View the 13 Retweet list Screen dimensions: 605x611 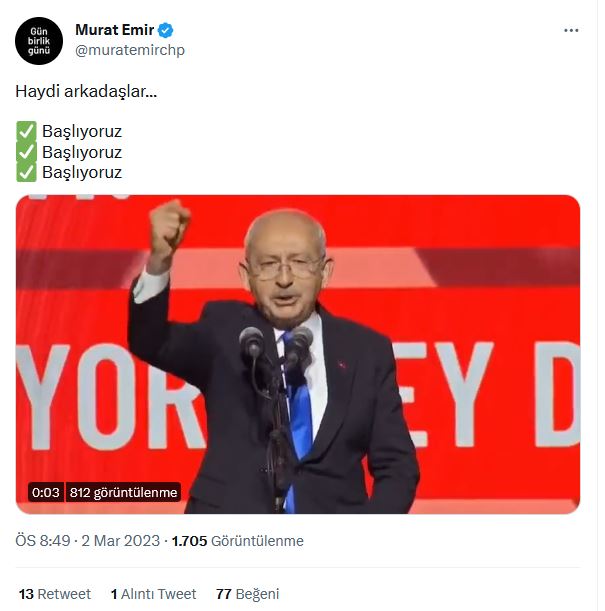click(x=55, y=594)
